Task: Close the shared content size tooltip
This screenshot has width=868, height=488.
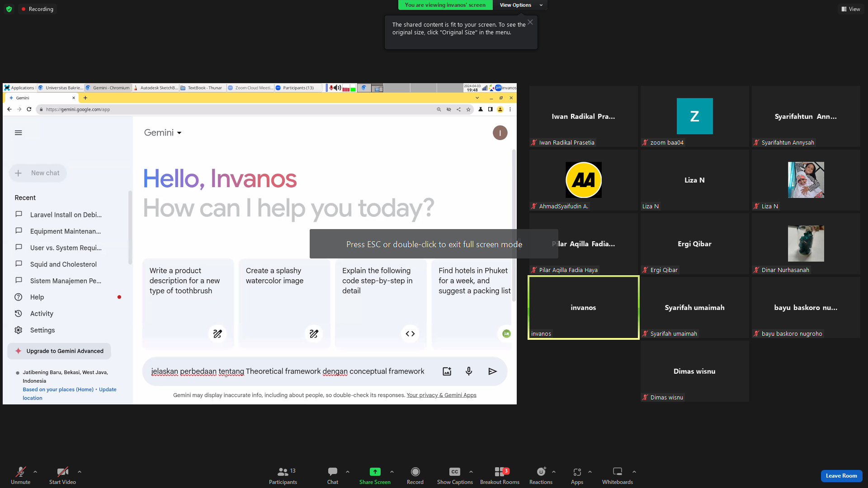Action: pyautogui.click(x=530, y=22)
